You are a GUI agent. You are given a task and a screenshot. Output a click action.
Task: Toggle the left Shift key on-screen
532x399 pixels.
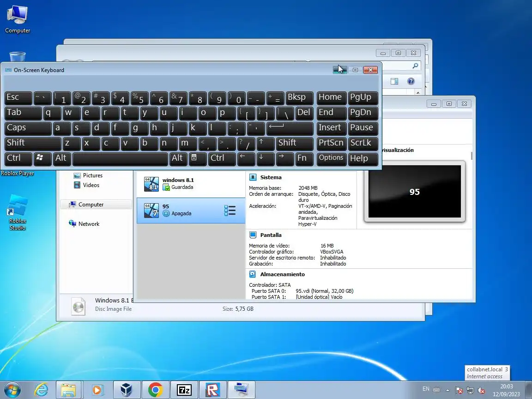pyautogui.click(x=33, y=144)
